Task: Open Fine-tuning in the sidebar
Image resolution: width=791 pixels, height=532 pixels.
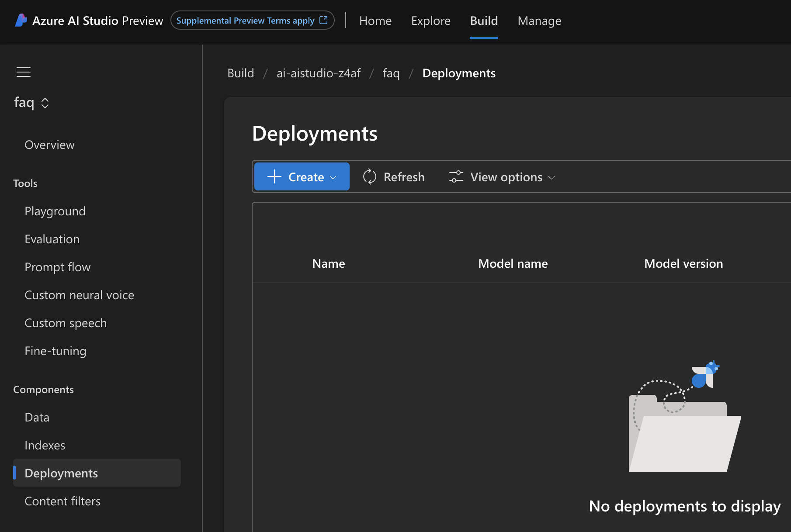Action: [x=56, y=351]
